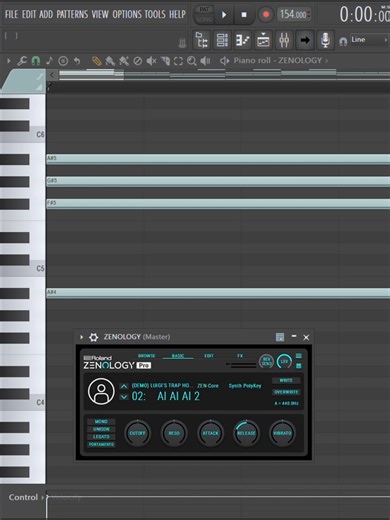This screenshot has width=390, height=520.
Task: Click the note stamp icon in piano roll toolbar
Action: pos(49,61)
